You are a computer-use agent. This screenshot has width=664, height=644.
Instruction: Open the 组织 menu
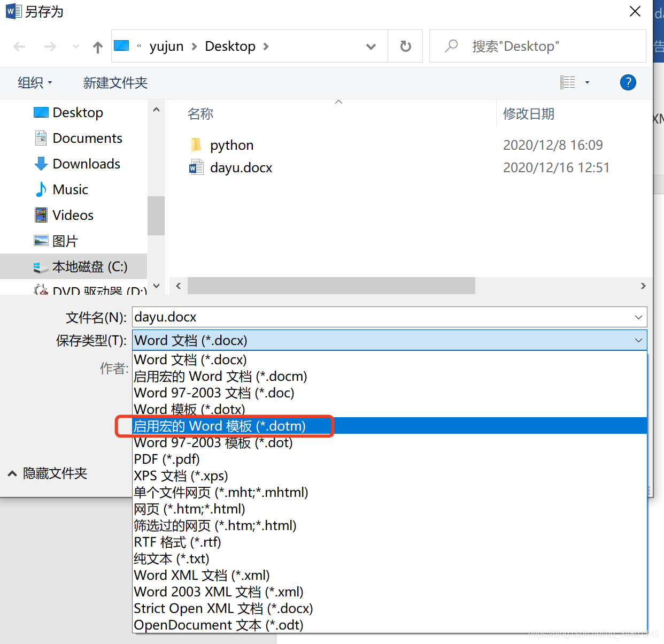35,83
